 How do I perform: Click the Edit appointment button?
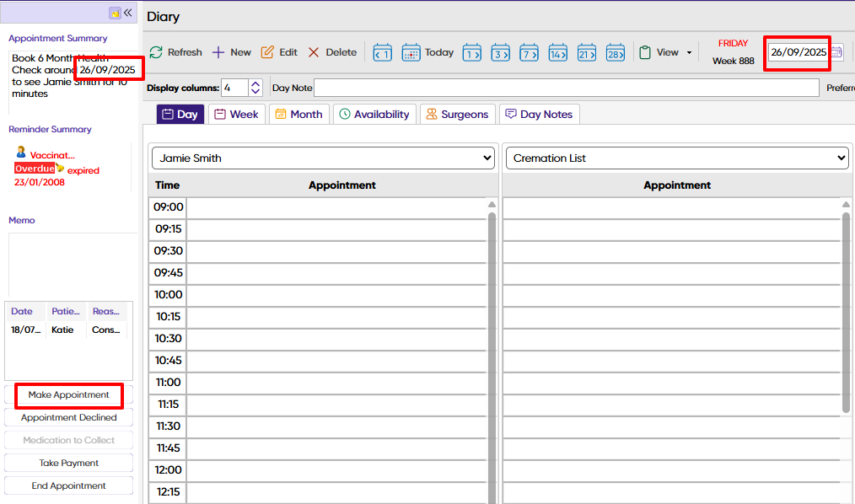[279, 52]
